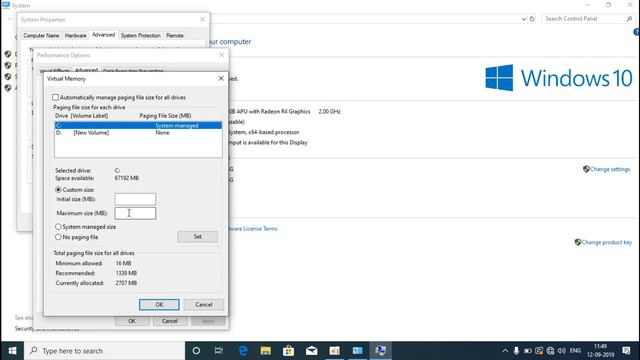Open File Explorer from taskbar
Screen dimensions: 640x360
click(266, 351)
